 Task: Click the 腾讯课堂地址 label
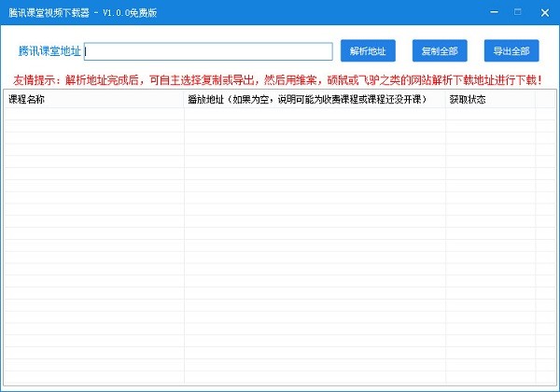(49, 51)
